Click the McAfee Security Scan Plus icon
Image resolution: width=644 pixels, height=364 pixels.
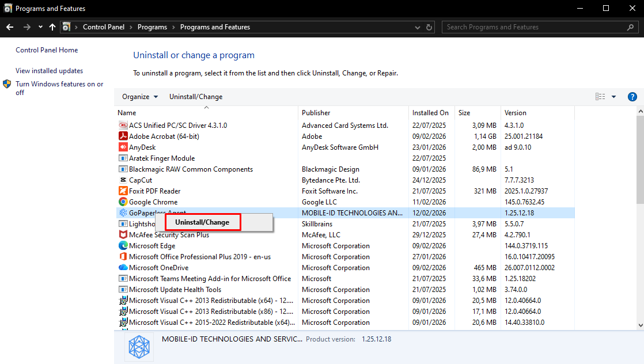tap(123, 234)
